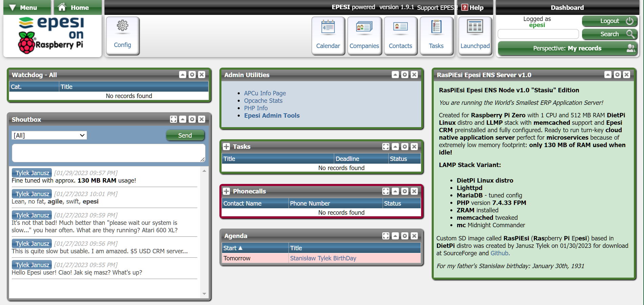Open Perspective: My records selector

(x=568, y=48)
